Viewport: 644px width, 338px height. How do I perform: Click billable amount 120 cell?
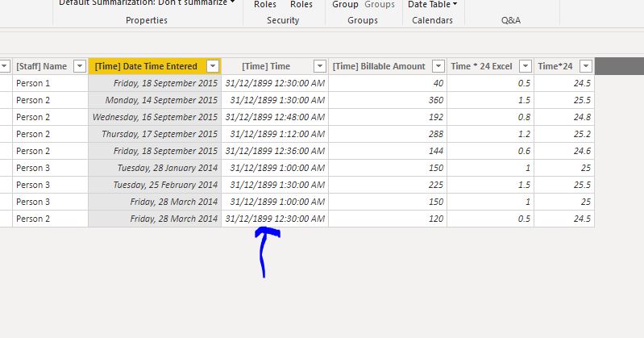pyautogui.click(x=388, y=219)
